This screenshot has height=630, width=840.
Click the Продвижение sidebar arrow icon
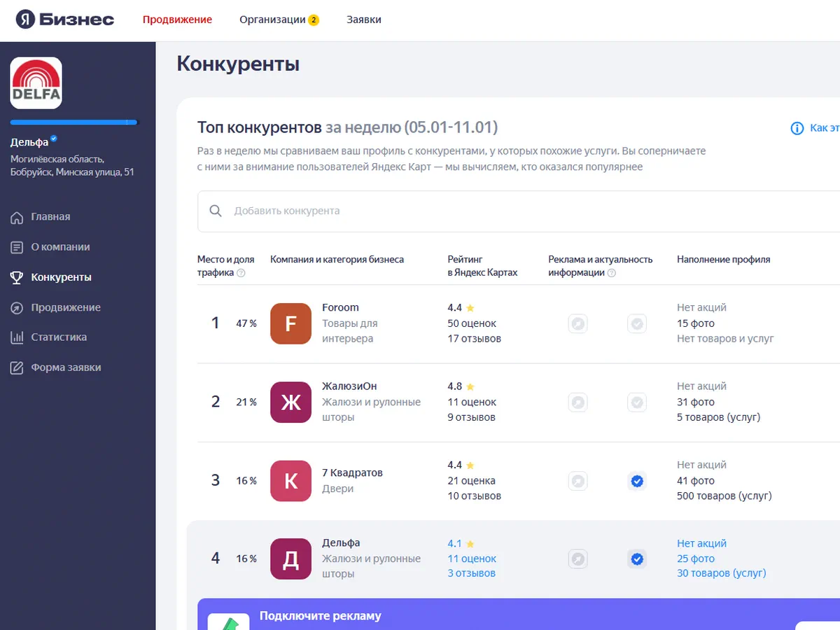[17, 307]
